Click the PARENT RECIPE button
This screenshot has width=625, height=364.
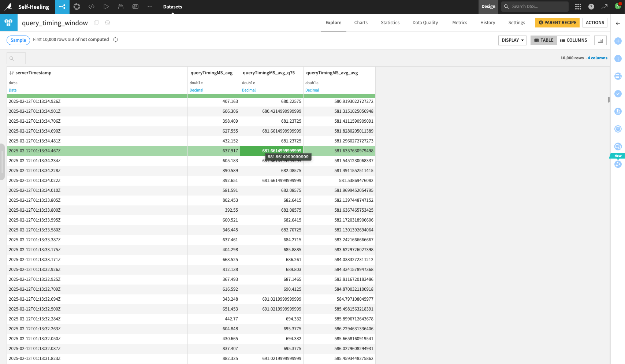[x=557, y=22]
